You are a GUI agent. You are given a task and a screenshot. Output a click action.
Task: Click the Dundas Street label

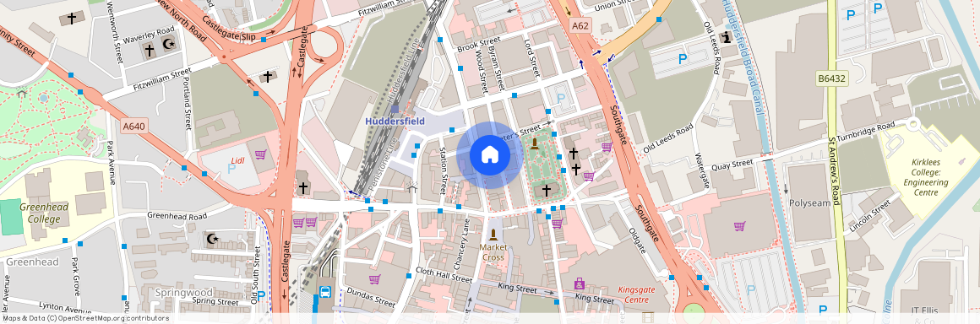click(x=371, y=296)
